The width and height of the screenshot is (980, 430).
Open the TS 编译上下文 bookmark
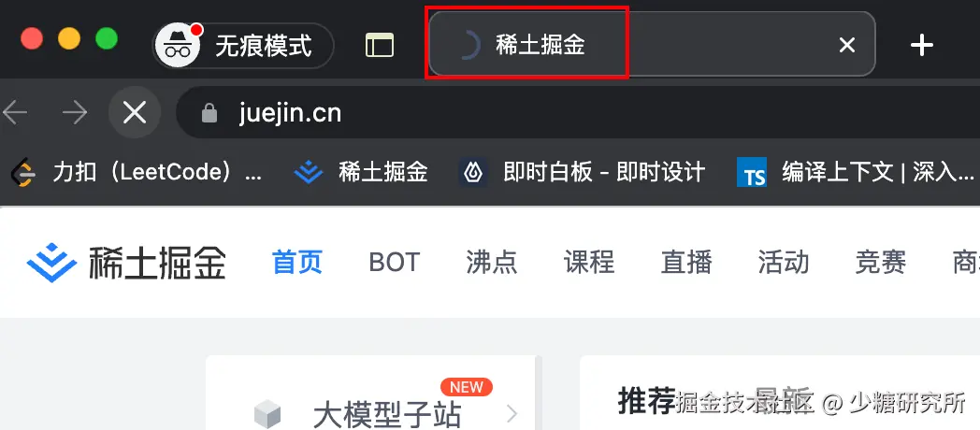pyautogui.click(x=857, y=172)
